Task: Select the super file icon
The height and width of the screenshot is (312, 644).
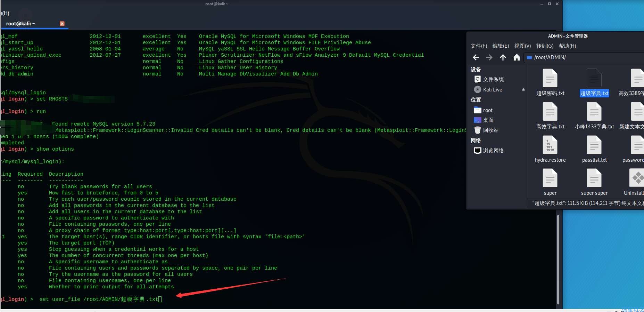Action: click(550, 178)
